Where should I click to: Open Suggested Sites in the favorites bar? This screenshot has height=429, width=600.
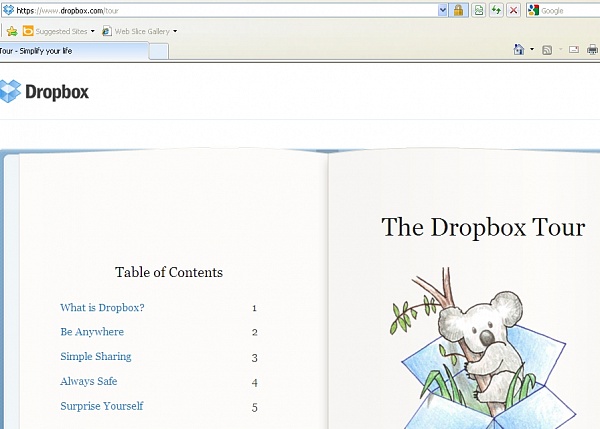tap(55, 31)
